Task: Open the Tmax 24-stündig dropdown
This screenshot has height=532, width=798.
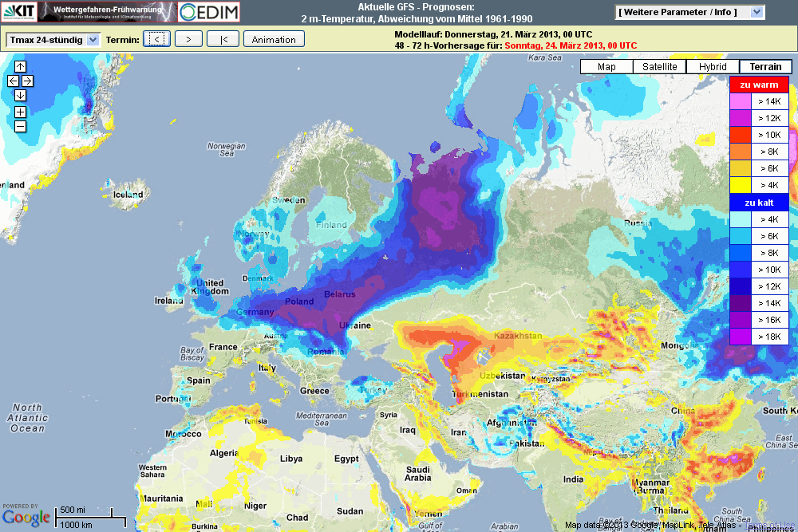Action: (53, 39)
